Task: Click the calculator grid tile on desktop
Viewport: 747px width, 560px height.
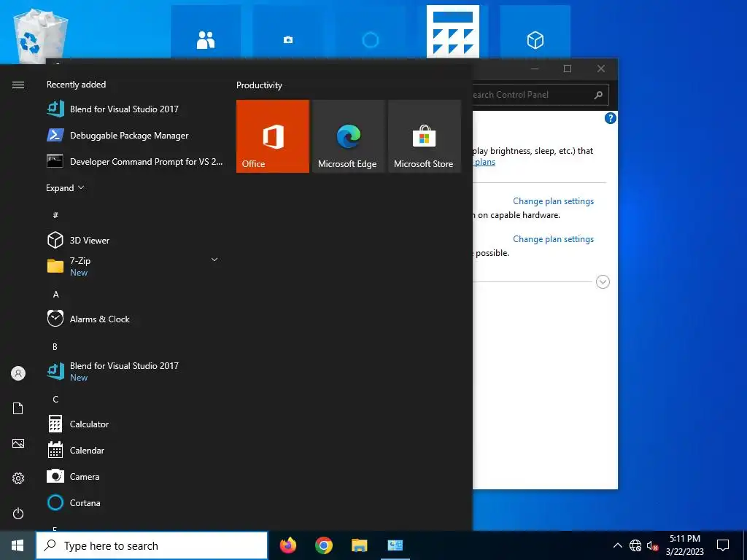Action: coord(452,32)
